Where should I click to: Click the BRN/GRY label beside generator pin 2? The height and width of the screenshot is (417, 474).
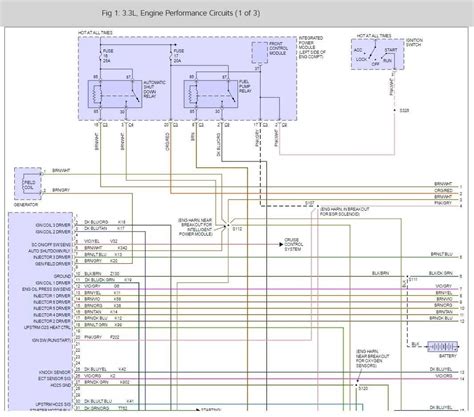click(61, 190)
